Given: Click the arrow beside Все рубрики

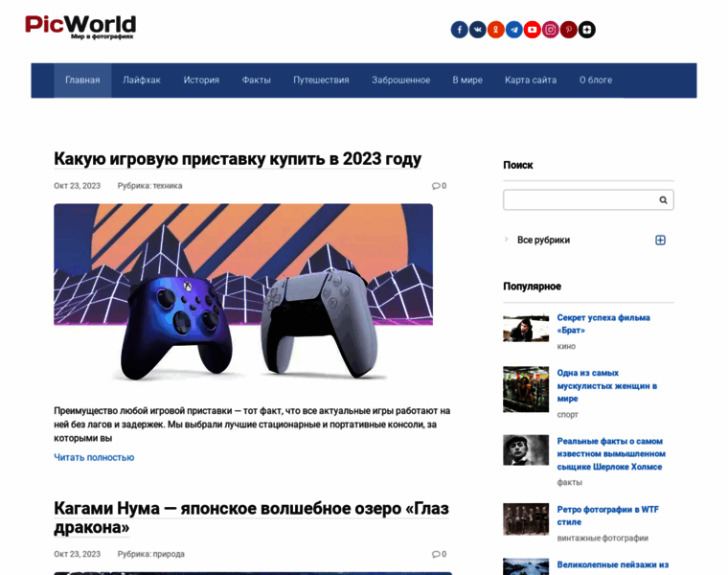Looking at the screenshot, I should [506, 240].
